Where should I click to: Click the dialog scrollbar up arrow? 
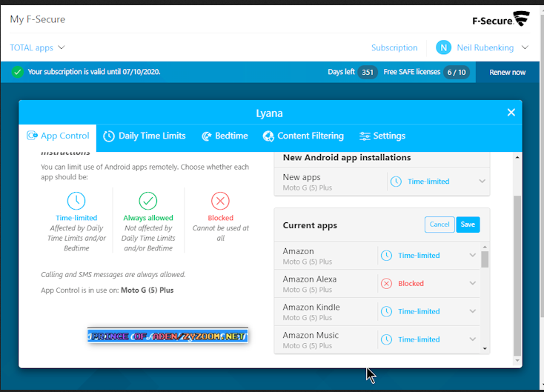pos(517,158)
